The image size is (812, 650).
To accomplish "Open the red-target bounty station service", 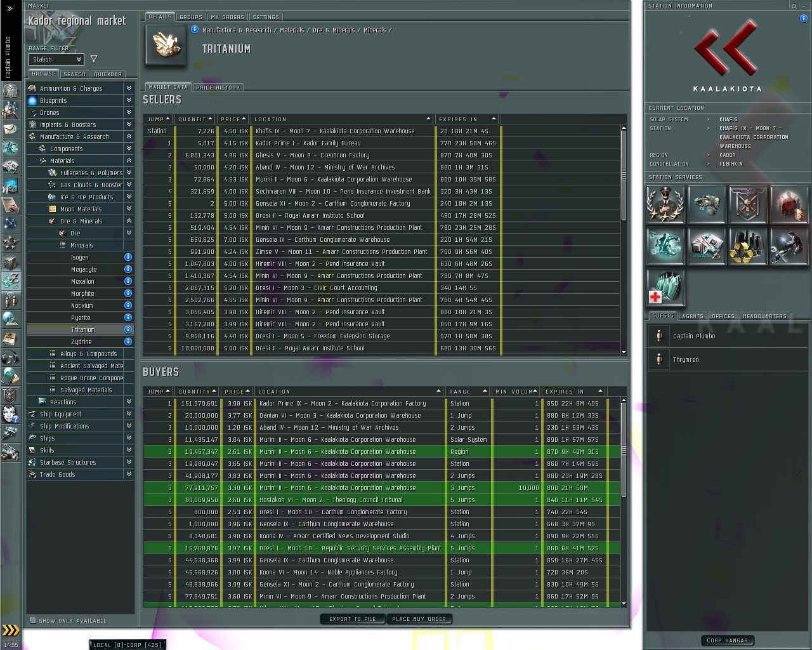I will point(789,204).
